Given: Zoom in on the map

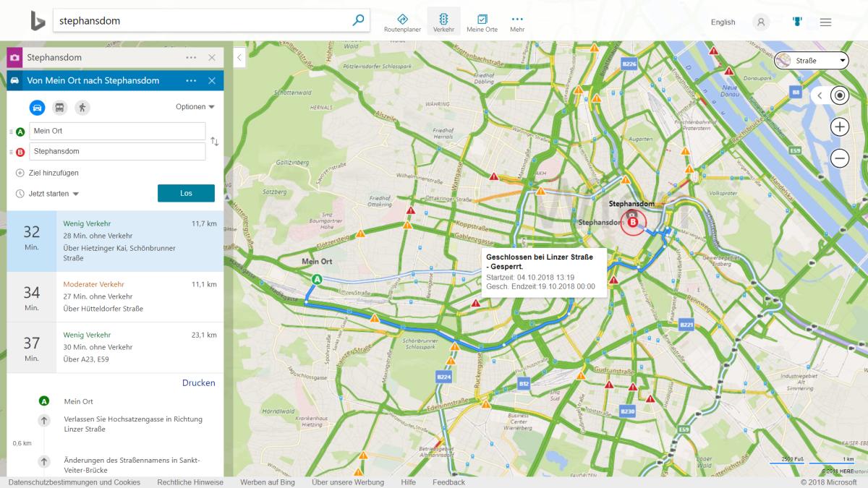Looking at the screenshot, I should point(839,127).
